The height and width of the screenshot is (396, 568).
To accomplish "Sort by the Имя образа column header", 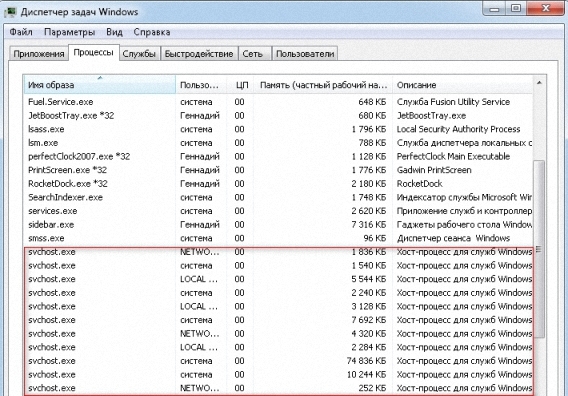I will point(99,85).
